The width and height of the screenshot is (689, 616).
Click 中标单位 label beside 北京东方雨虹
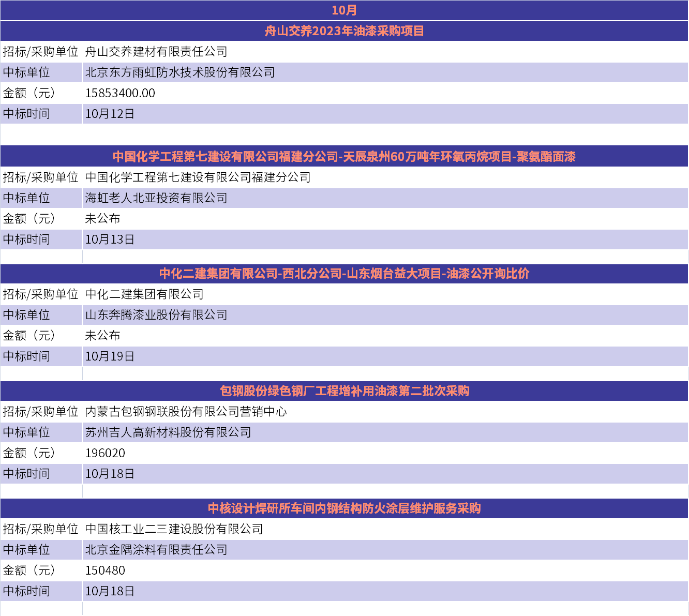pos(26,72)
